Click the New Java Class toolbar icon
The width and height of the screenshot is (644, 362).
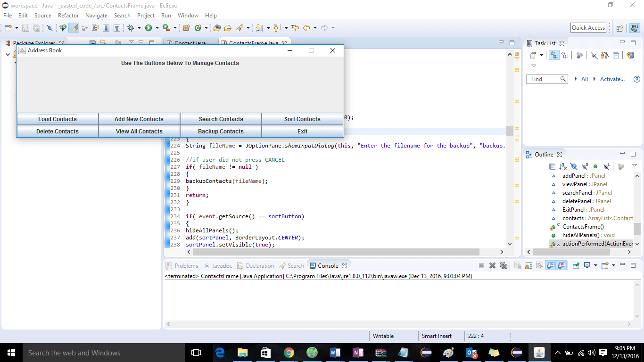pos(198,28)
